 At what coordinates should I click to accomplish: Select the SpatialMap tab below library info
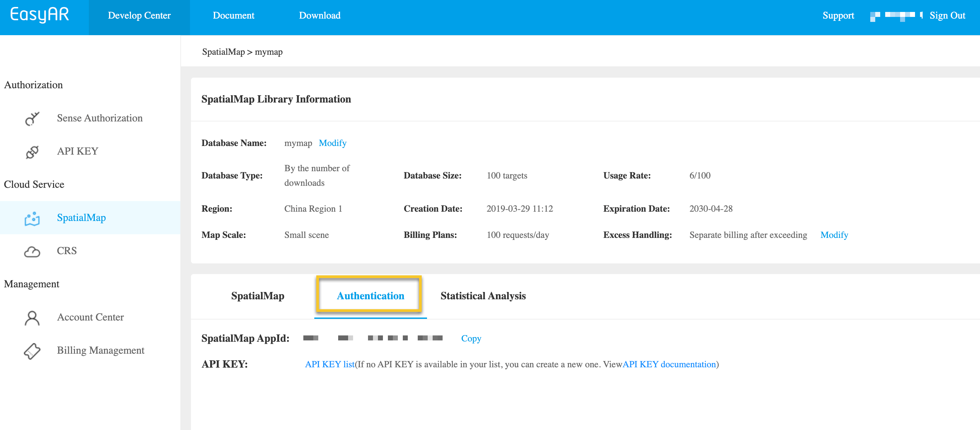(x=258, y=296)
